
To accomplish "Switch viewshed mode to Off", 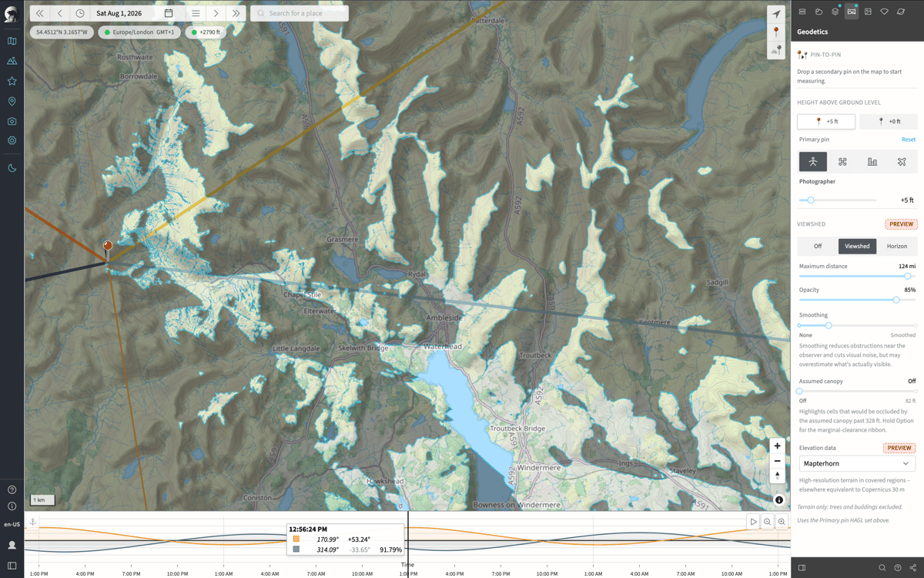I will coord(818,246).
